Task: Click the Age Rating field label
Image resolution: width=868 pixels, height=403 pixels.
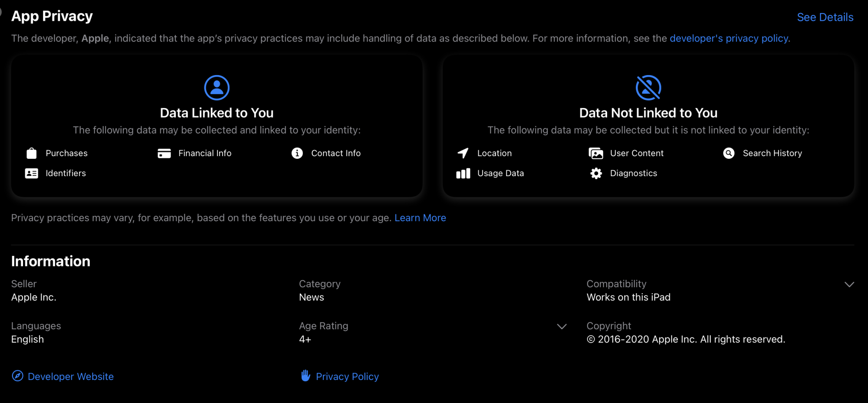Action: (x=323, y=326)
